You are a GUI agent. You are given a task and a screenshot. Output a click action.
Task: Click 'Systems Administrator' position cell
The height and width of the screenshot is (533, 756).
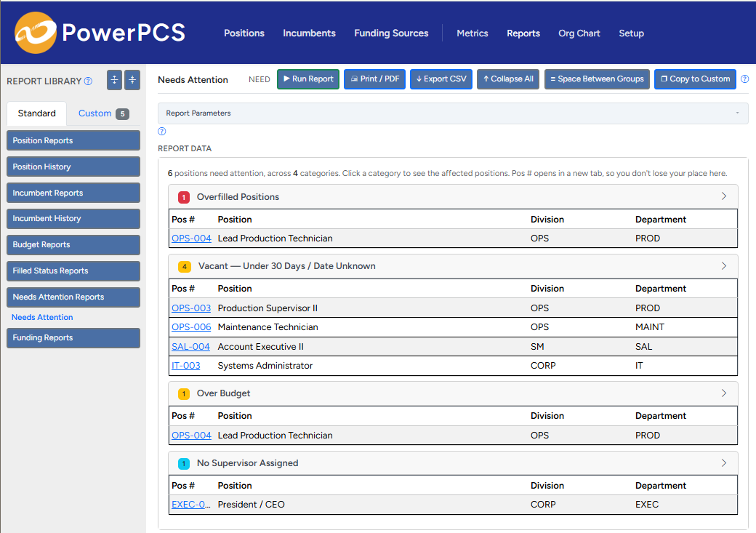pos(265,366)
